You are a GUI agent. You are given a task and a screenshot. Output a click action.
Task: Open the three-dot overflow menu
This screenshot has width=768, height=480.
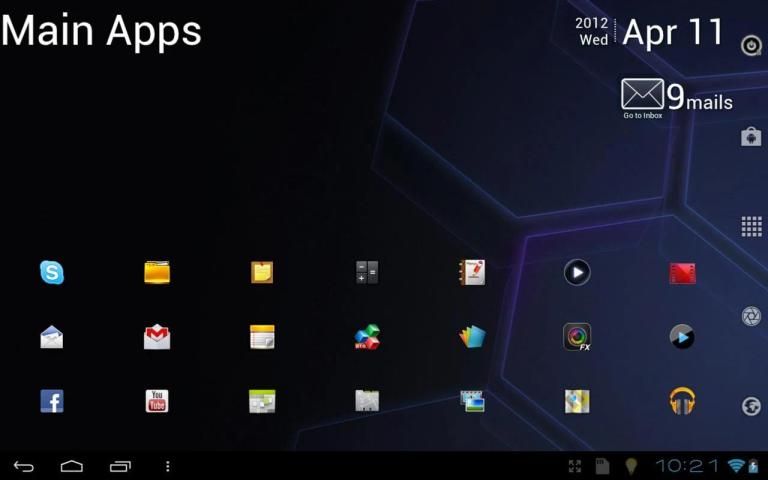coord(168,466)
